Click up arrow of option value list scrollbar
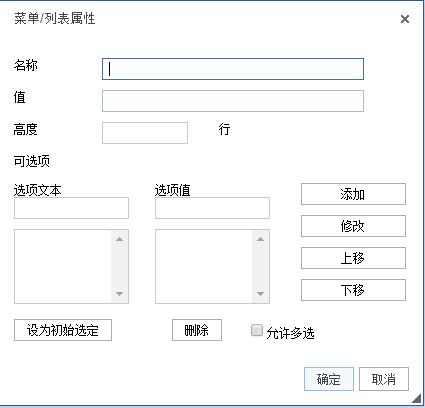Screen dimensions: 425x408 click(x=260, y=239)
